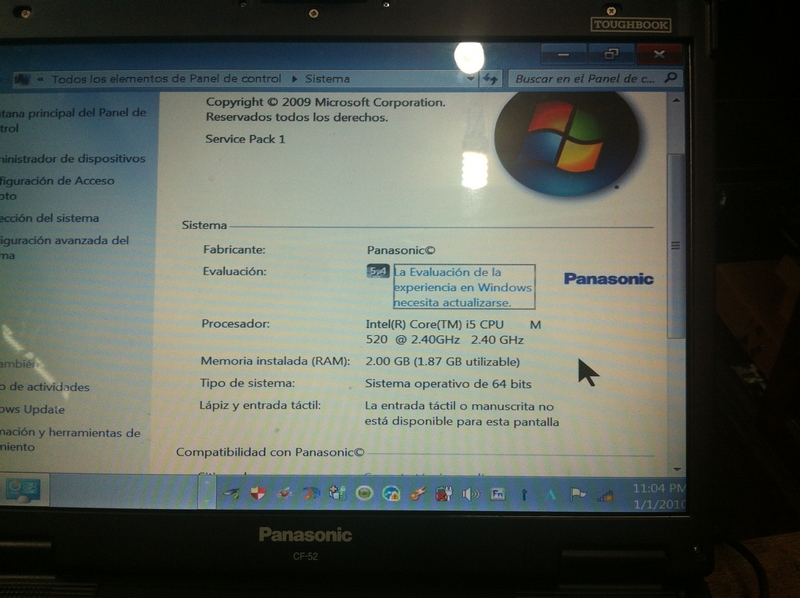This screenshot has width=800, height=598.
Task: Open the network signal bars icon
Action: pyautogui.click(x=605, y=495)
